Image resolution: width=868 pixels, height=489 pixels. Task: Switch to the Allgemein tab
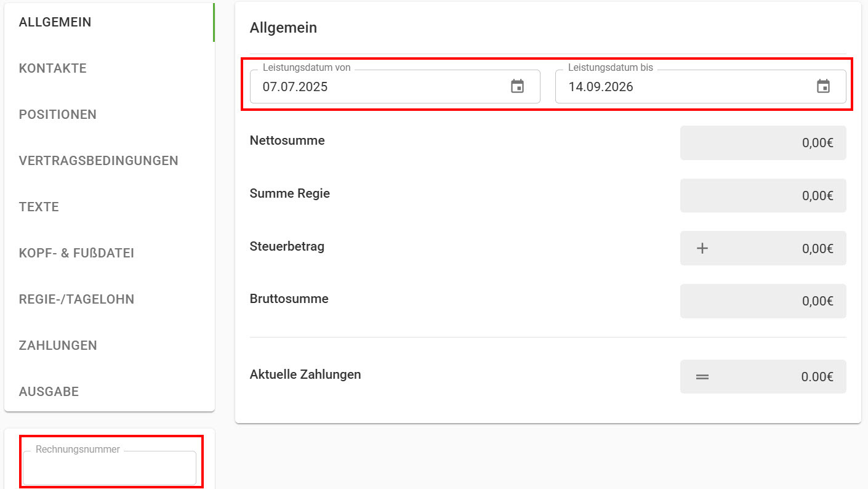tap(110, 22)
